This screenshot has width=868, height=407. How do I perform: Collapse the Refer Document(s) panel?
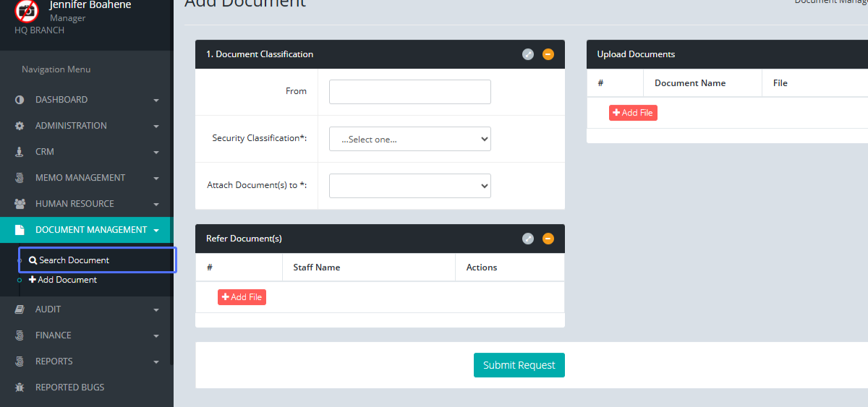click(548, 239)
